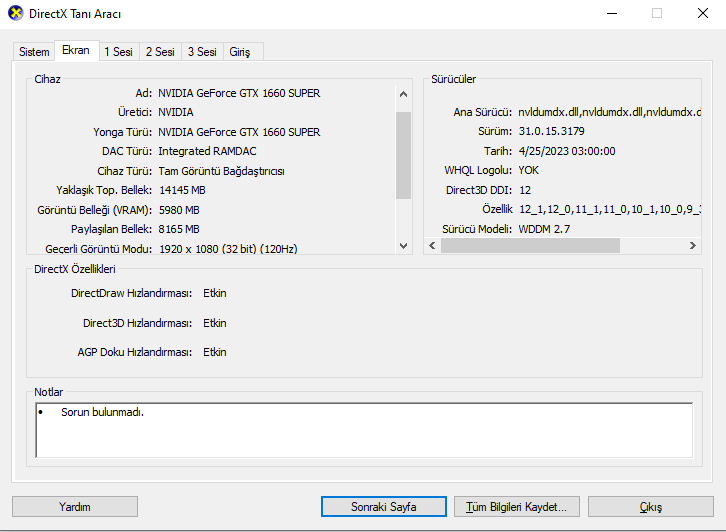The height and width of the screenshot is (532, 726).
Task: Click the Tarih value 4/25/2023 03:00:00
Action: tap(567, 151)
